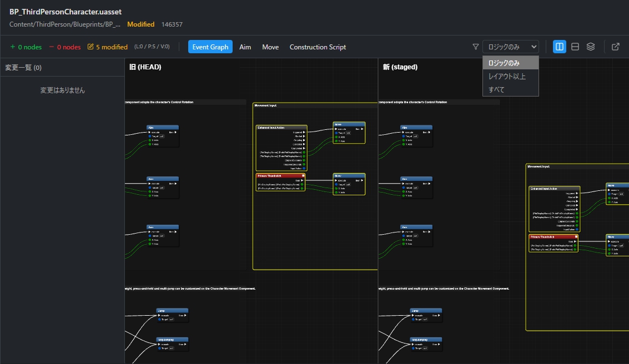Click the yellow Modified status label
The image size is (629, 364).
click(x=140, y=24)
